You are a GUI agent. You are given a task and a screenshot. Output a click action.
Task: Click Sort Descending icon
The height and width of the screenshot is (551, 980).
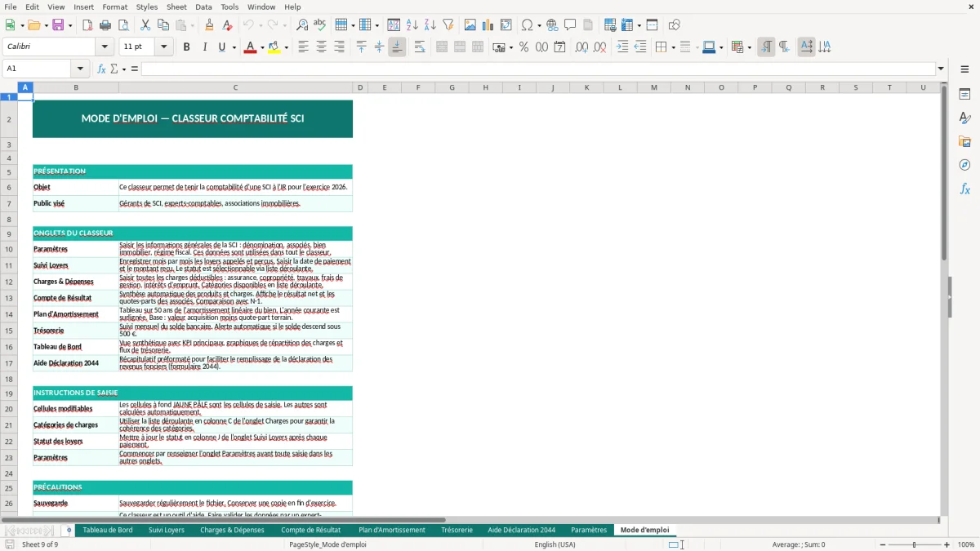click(x=430, y=25)
